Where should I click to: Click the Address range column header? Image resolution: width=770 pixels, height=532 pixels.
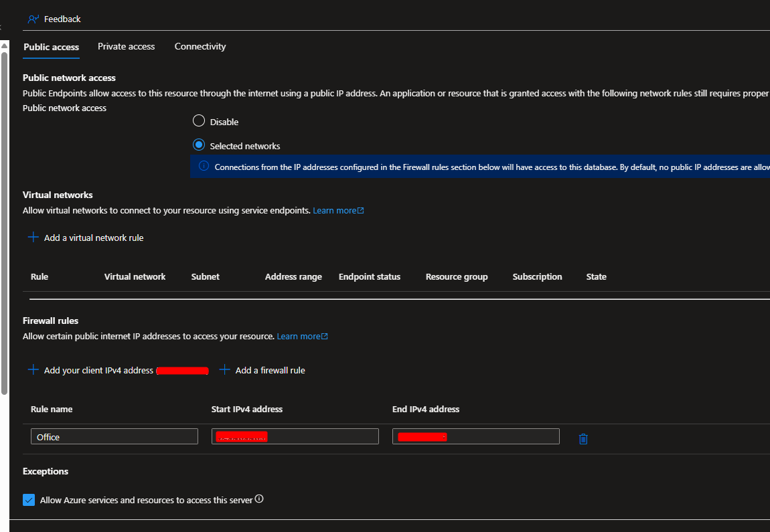tap(294, 277)
